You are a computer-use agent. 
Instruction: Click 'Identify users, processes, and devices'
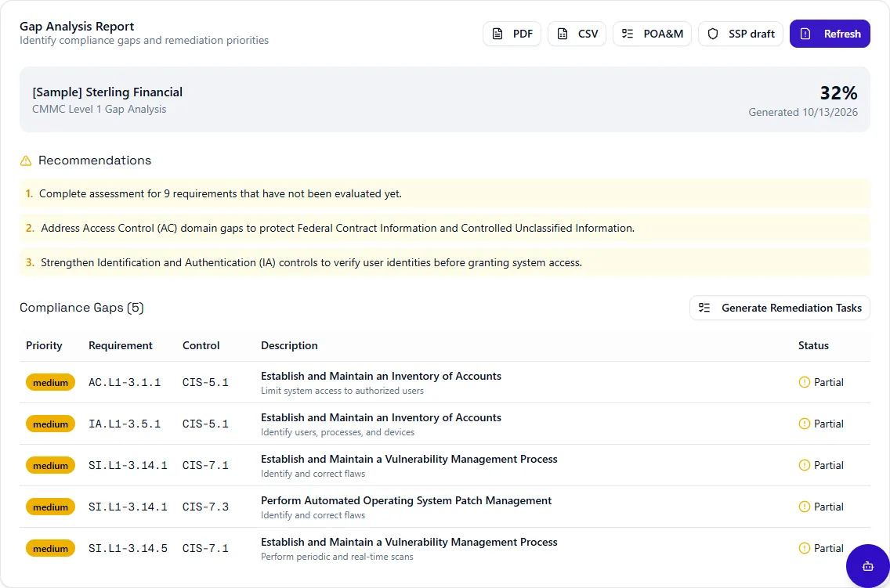tap(338, 432)
